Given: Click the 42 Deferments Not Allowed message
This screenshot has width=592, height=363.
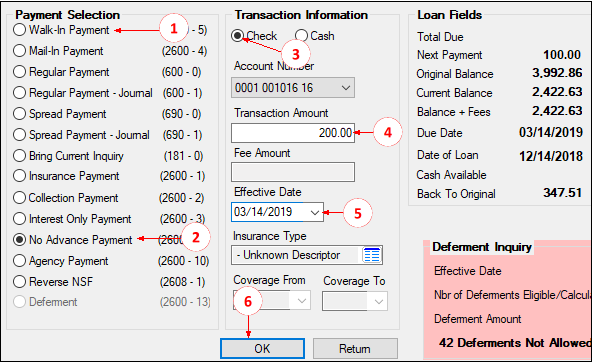Looking at the screenshot, I should [x=515, y=343].
